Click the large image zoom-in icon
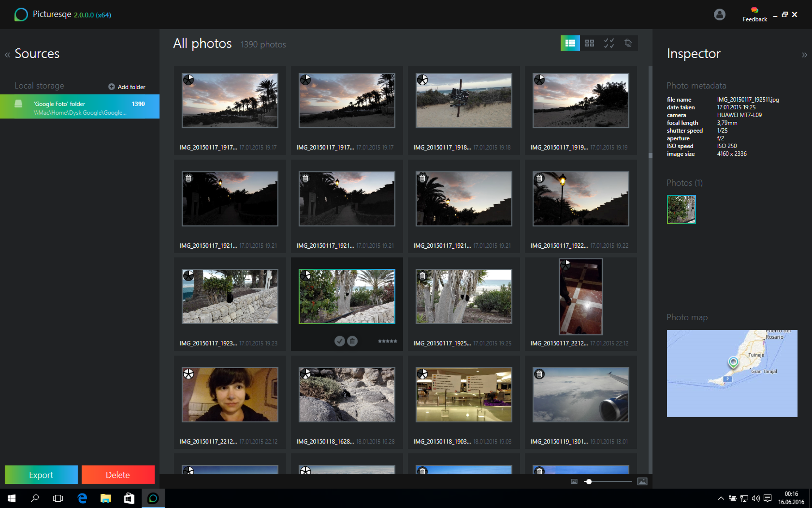The width and height of the screenshot is (812, 508). [x=642, y=481]
